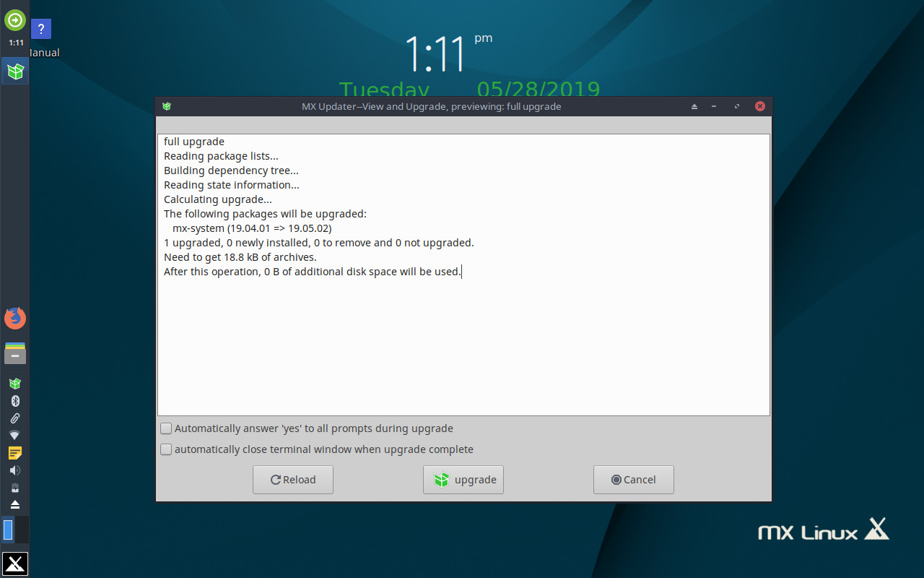Launch Firefox from the side panel

click(x=14, y=318)
